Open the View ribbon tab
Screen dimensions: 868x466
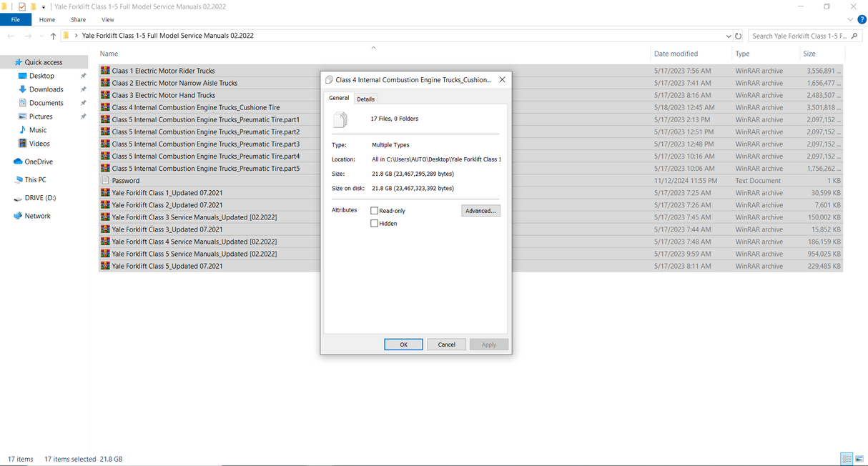[x=108, y=20]
